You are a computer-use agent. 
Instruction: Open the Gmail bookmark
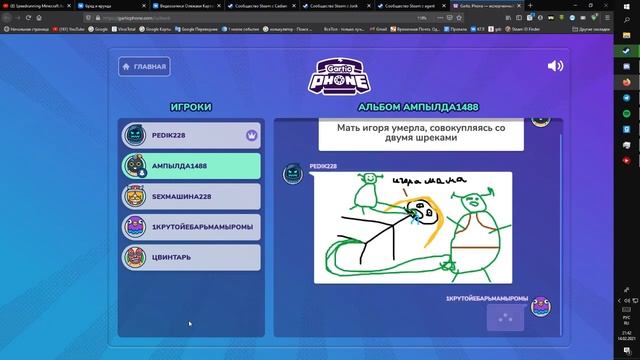pyautogui.click(x=378, y=29)
